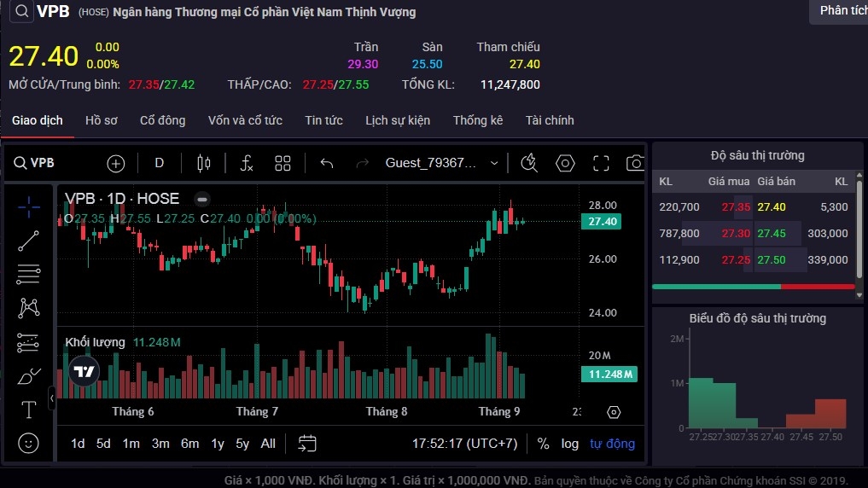Open the forecast and measurement tools
The width and height of the screenshot is (868, 488).
pos(29,342)
